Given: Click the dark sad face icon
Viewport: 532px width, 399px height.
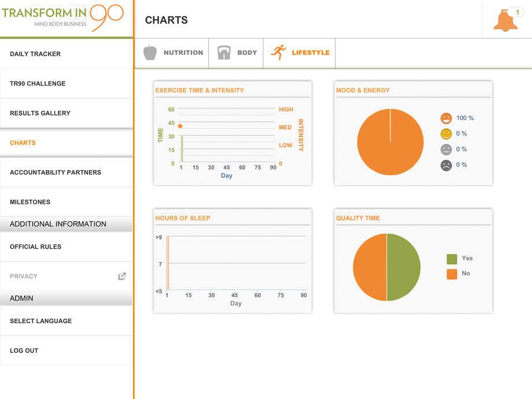Looking at the screenshot, I should (x=446, y=165).
